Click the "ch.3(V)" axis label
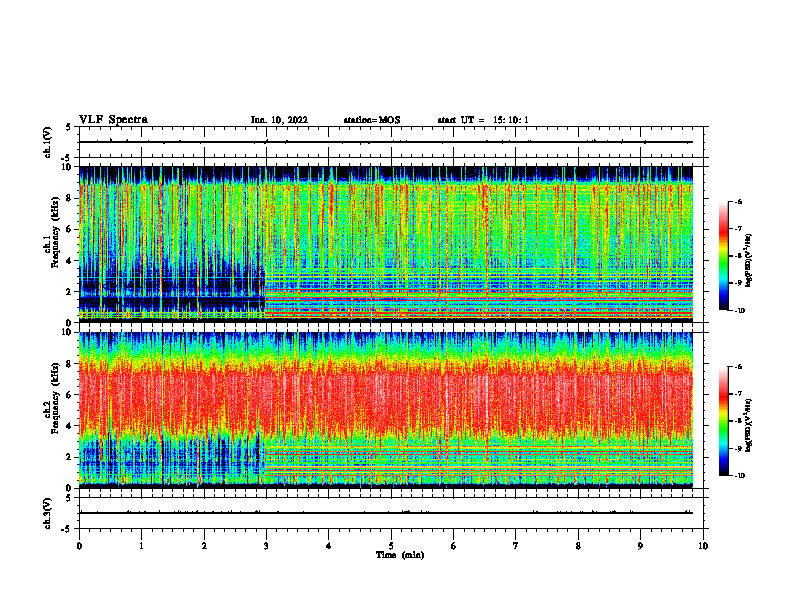This screenshot has height=612, width=792. tap(48, 513)
